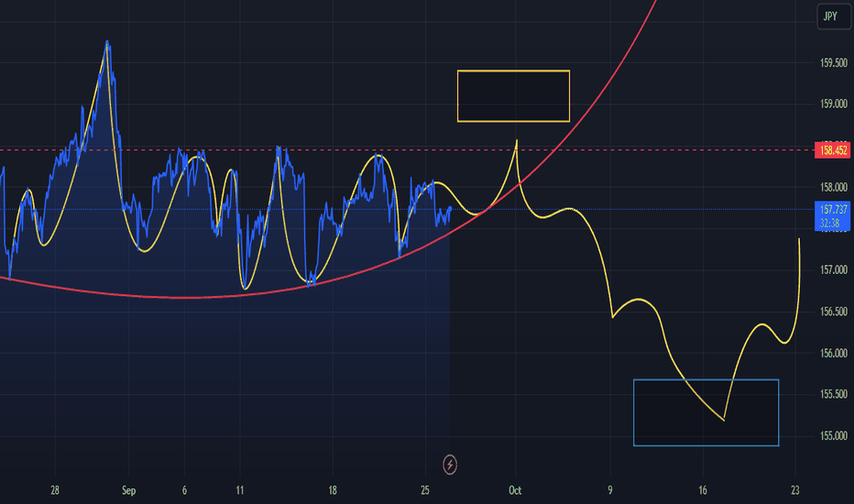Viewport: 854px width, 504px height.
Task: Click the 159.000 price axis label
Action: click(833, 104)
